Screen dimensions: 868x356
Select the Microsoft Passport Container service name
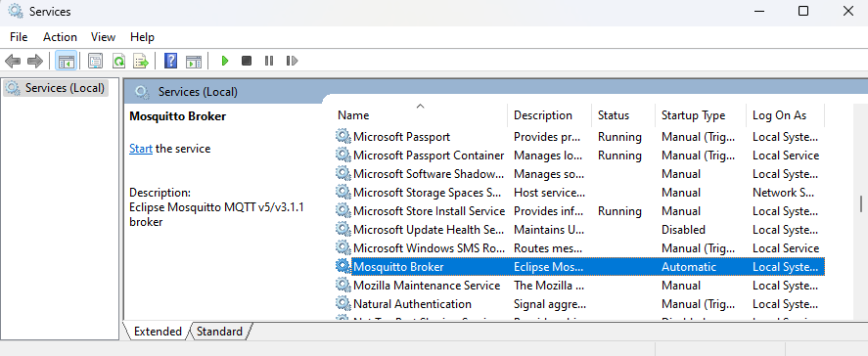click(429, 156)
